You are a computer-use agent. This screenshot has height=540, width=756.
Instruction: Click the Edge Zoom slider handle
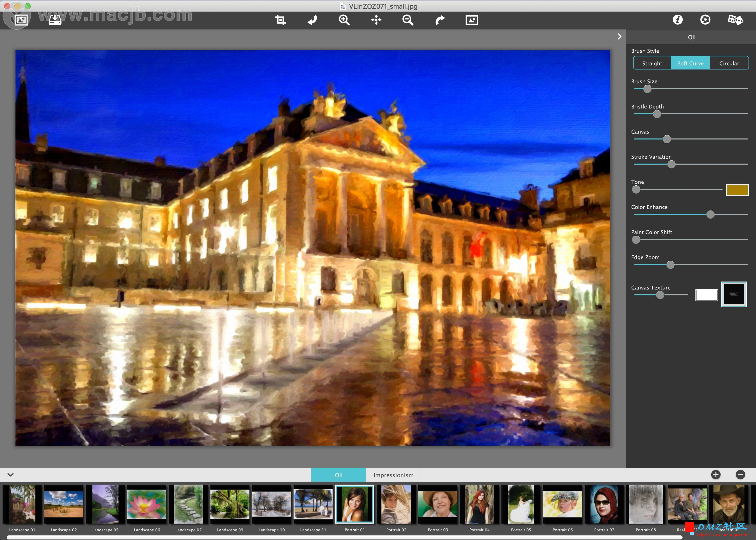point(671,265)
